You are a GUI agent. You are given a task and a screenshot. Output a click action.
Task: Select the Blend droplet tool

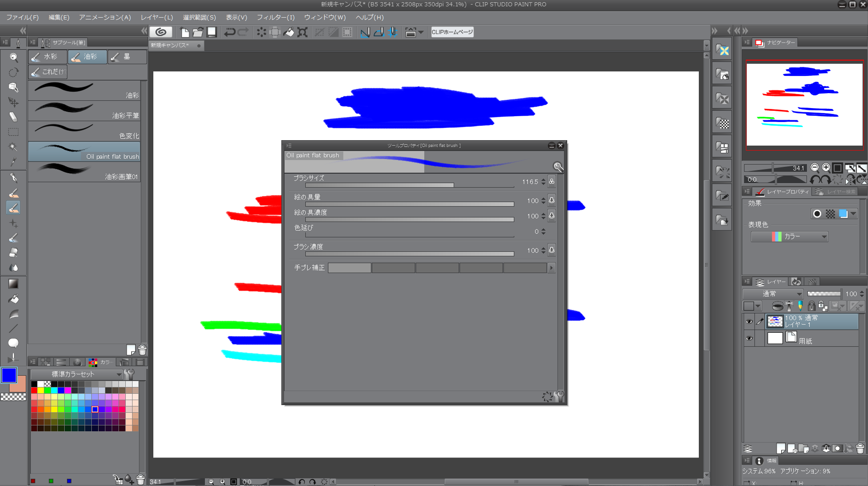tap(14, 268)
